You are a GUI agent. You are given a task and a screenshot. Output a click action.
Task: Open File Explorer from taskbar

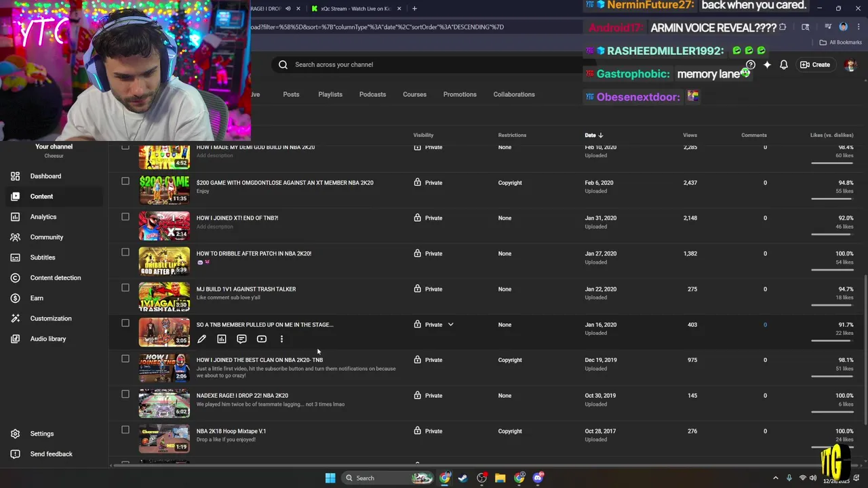(x=500, y=478)
